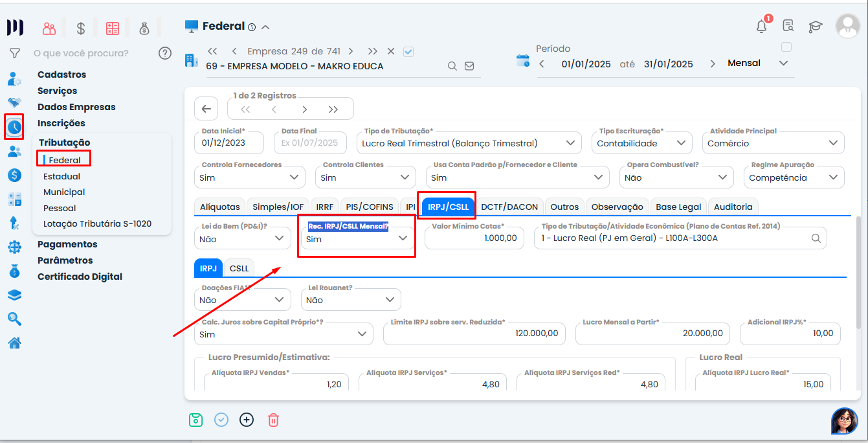Open the Tipo de Tributação dropdown

pyautogui.click(x=469, y=143)
